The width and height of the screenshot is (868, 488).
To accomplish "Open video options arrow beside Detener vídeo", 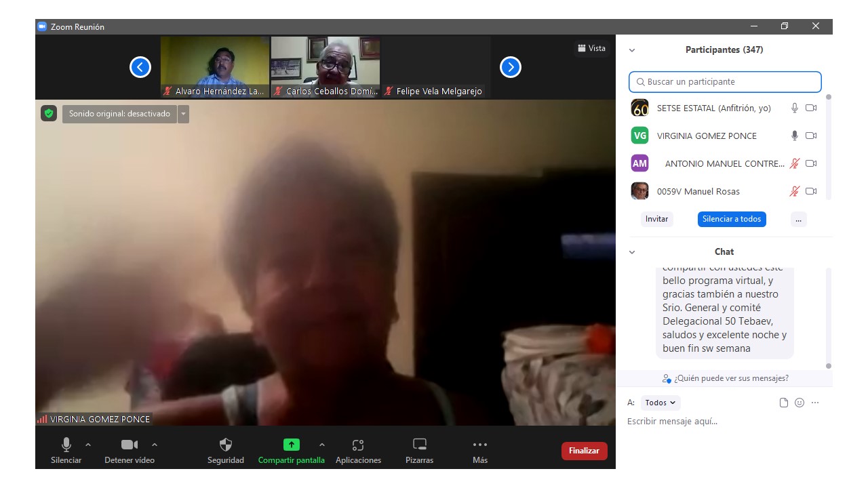I will [155, 445].
